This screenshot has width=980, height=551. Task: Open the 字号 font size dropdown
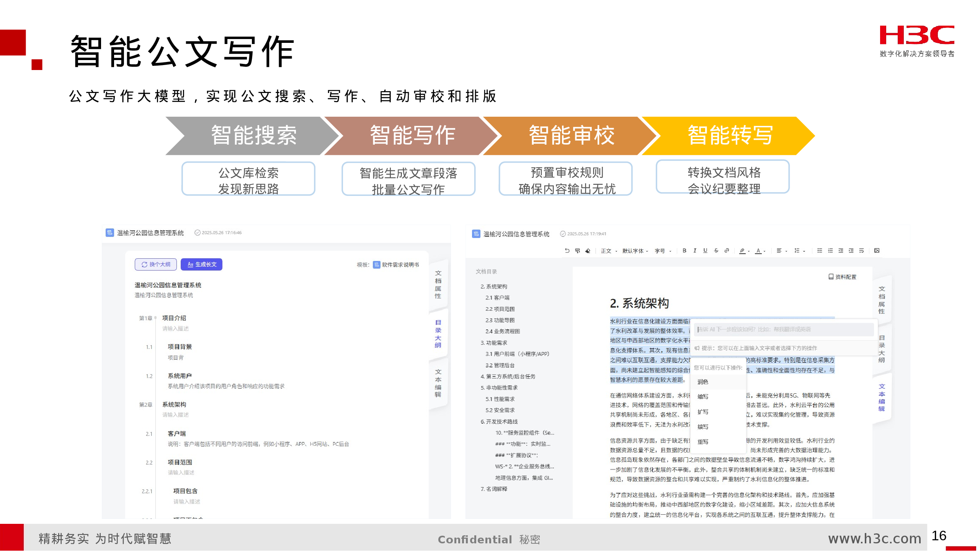[x=663, y=251]
